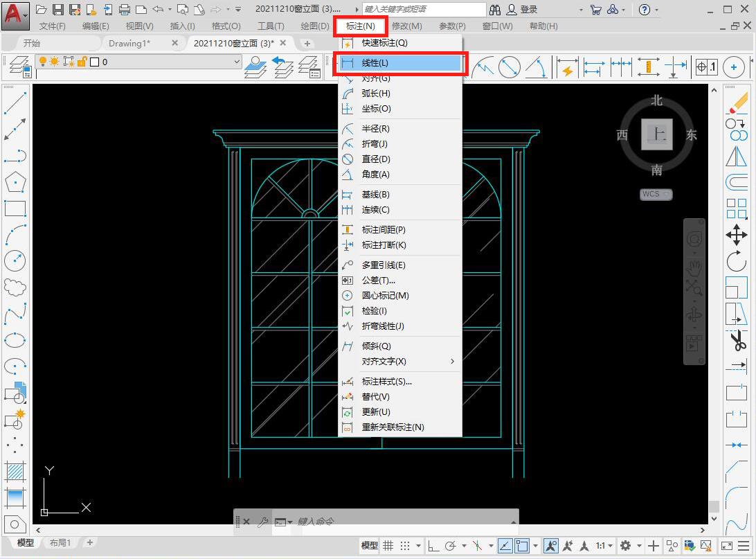Select the Offset modify tool
Viewport: 756px width, 559px height.
(737, 182)
